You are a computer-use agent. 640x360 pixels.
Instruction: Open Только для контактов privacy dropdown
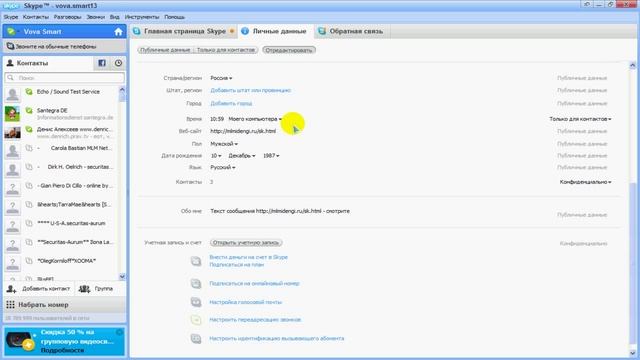(580, 119)
